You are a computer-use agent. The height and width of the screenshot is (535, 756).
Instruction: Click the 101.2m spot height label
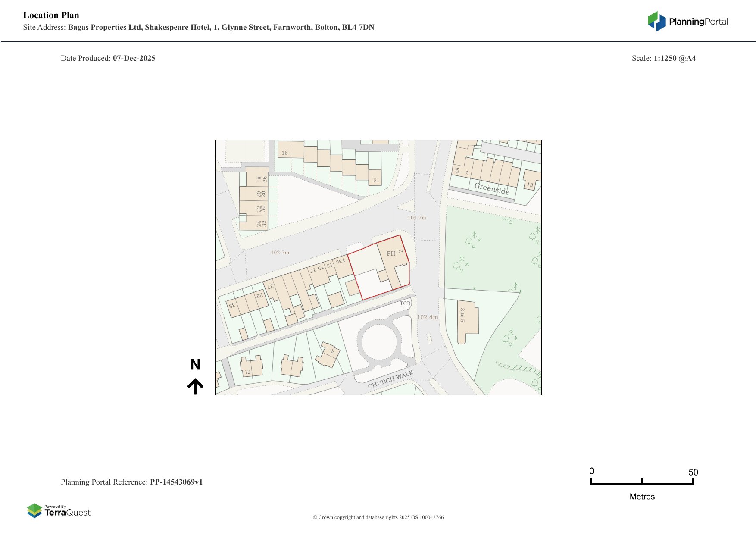(x=417, y=218)
